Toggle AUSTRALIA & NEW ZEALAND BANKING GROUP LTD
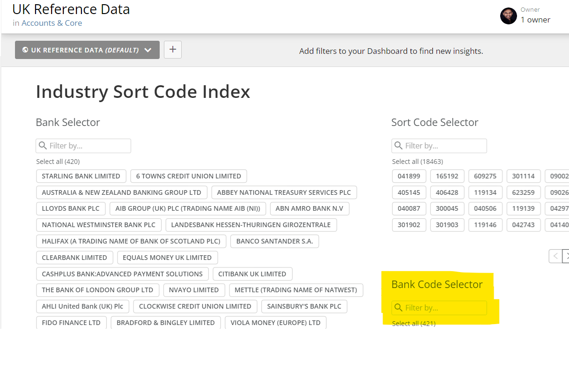The image size is (569, 392). pos(122,192)
